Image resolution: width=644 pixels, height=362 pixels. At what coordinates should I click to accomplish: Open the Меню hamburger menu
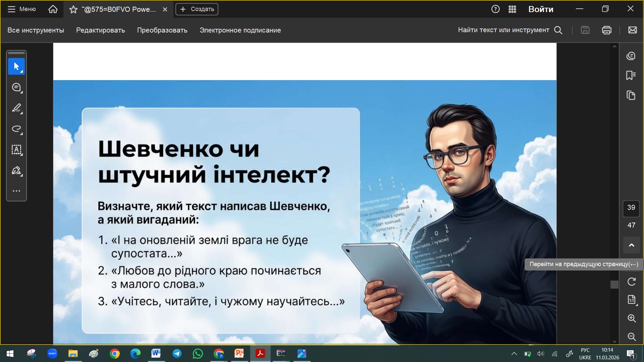(x=22, y=9)
